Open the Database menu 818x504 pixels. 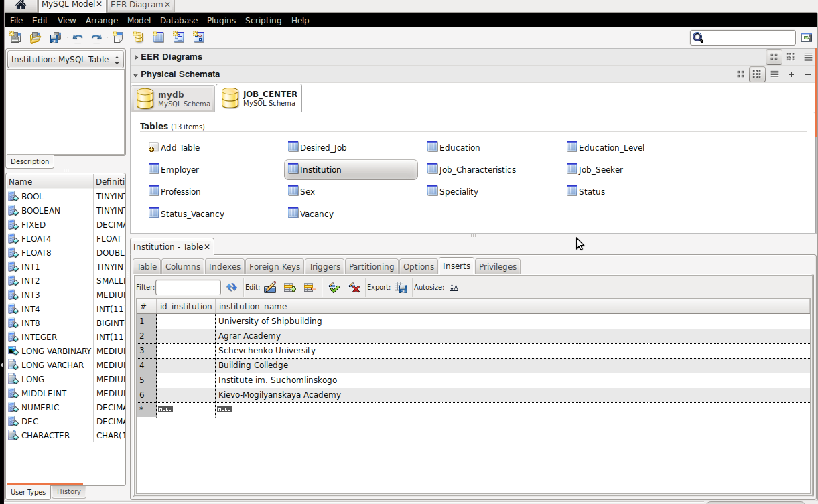pyautogui.click(x=178, y=20)
